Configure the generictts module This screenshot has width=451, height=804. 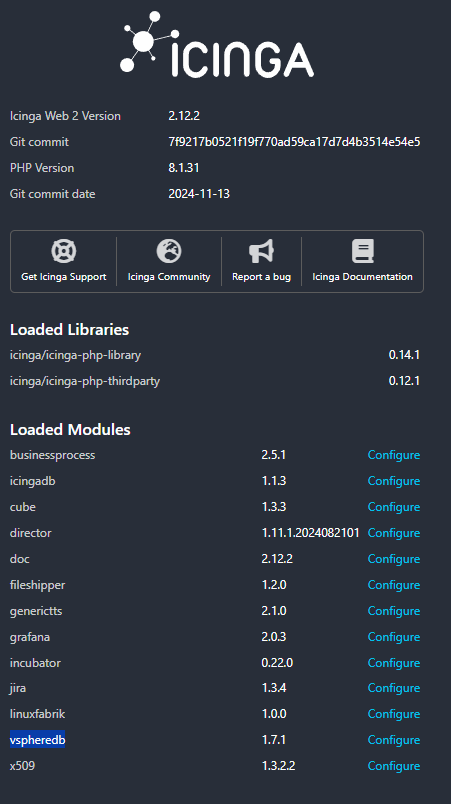coord(394,611)
